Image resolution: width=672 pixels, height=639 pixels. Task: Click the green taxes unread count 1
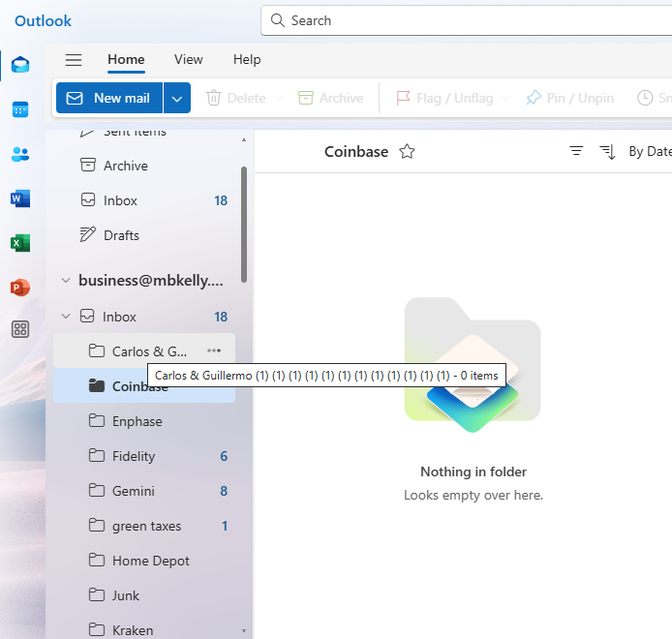point(225,526)
